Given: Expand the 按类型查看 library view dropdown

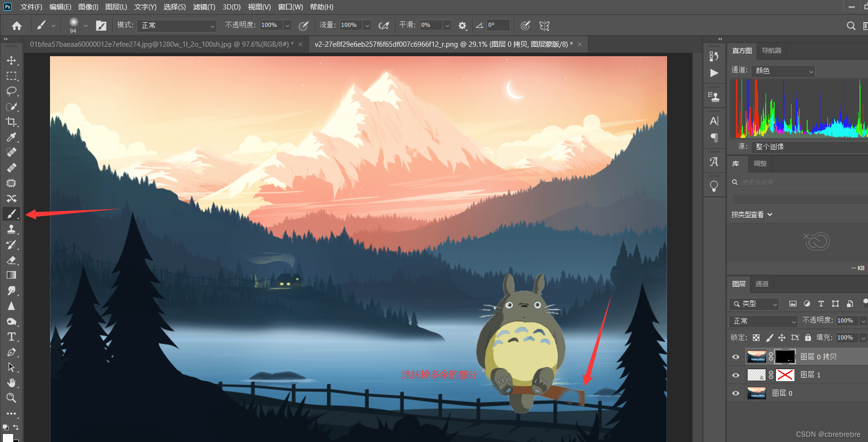Looking at the screenshot, I should (x=752, y=214).
